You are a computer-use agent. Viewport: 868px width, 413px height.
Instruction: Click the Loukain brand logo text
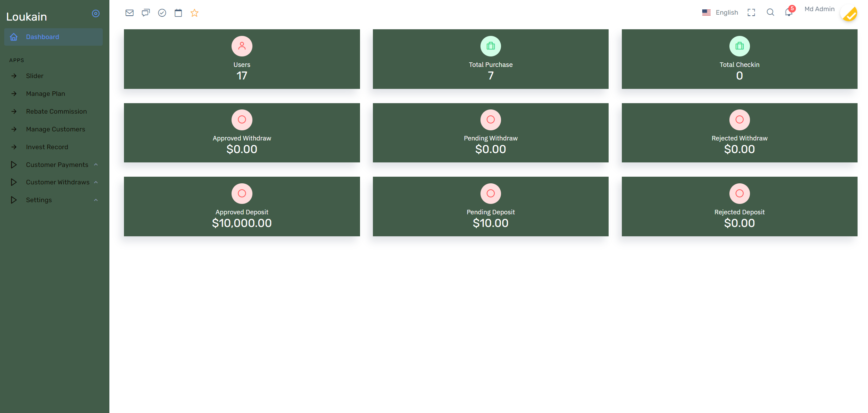[26, 17]
